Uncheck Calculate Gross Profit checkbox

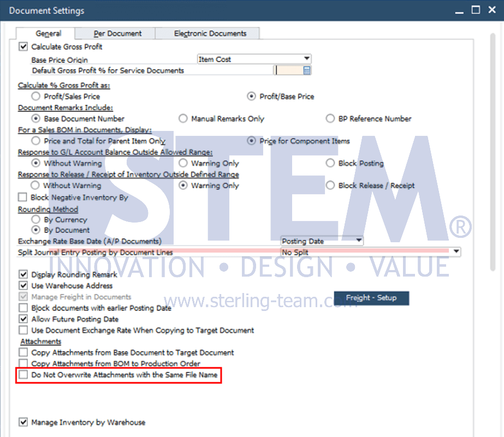23,46
